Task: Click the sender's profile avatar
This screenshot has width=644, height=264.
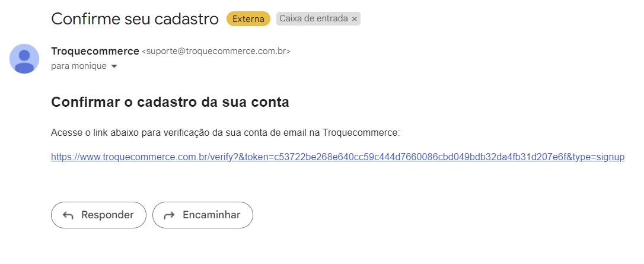Action: pyautogui.click(x=24, y=59)
